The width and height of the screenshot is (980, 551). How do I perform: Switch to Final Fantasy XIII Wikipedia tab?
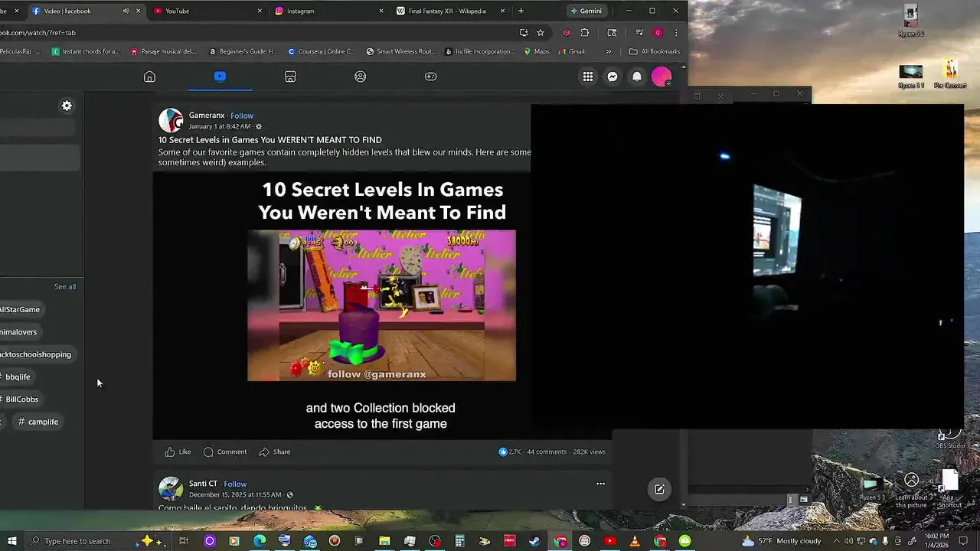[451, 11]
